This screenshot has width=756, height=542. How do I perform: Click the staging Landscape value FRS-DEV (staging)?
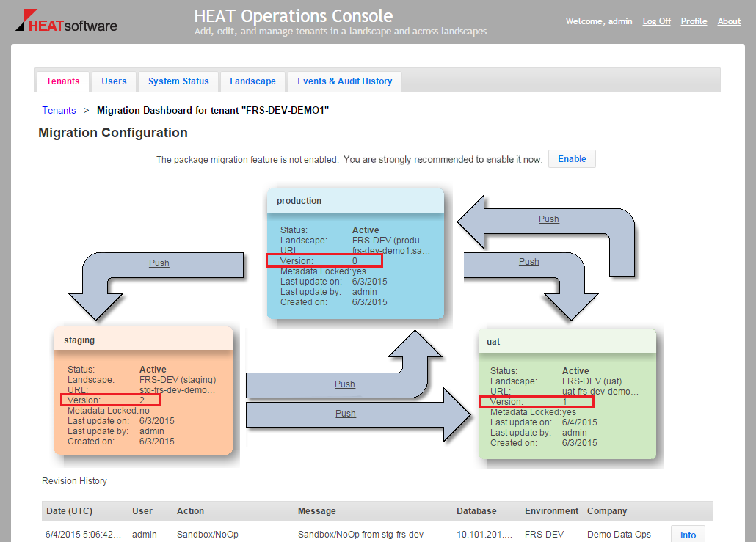(x=178, y=380)
